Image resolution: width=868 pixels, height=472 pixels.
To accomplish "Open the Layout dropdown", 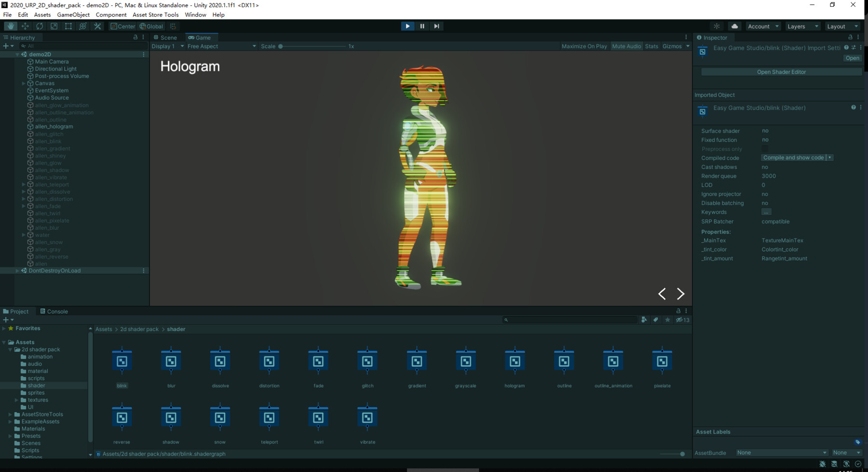I will click(842, 26).
